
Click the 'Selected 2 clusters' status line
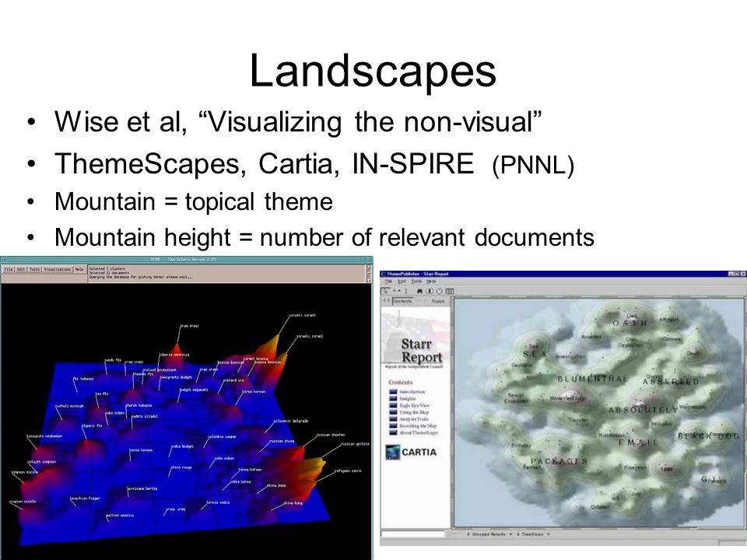107,268
